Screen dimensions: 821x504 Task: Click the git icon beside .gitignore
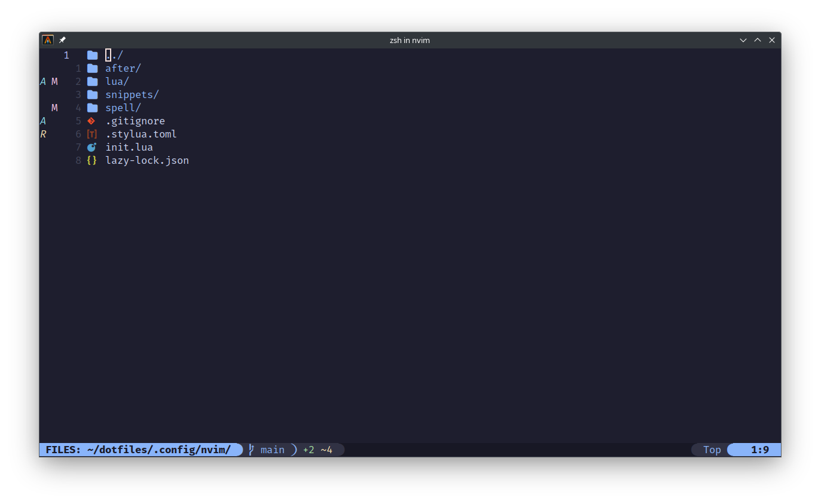click(x=91, y=121)
